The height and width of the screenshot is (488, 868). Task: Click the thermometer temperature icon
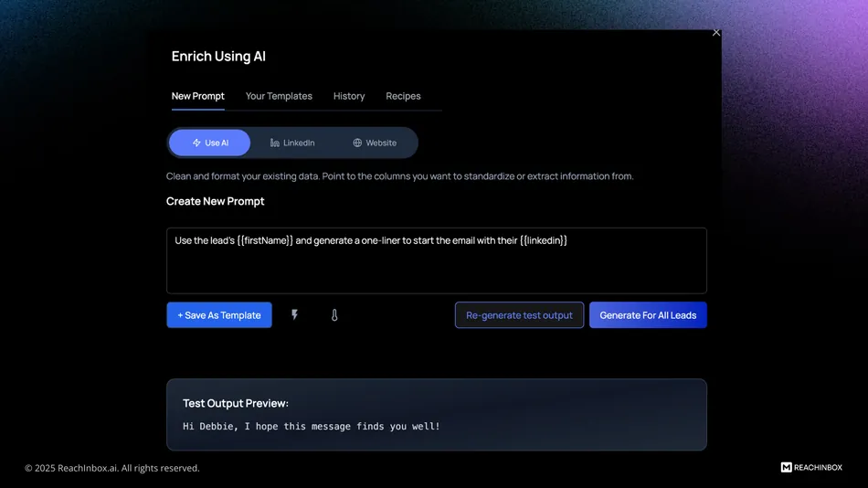click(x=334, y=315)
